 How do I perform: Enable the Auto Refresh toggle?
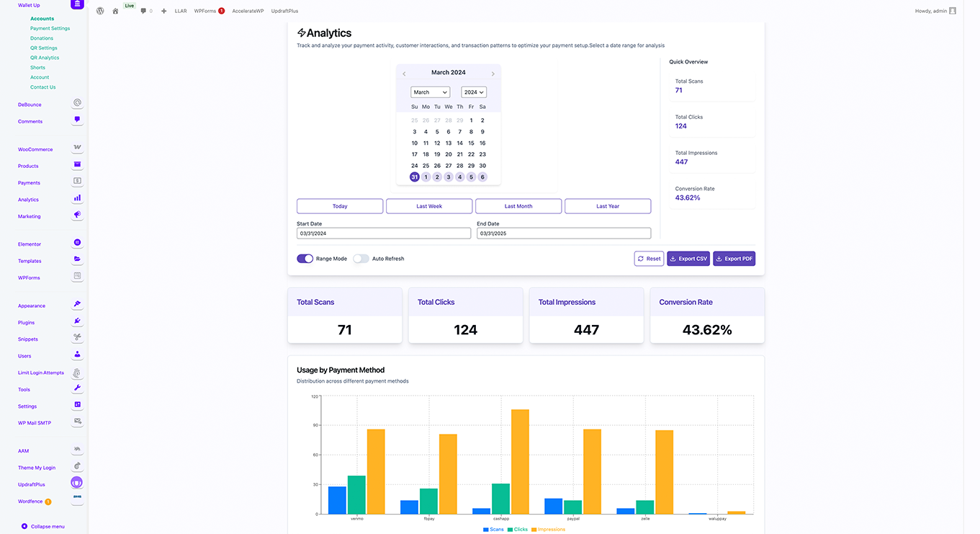(x=361, y=259)
